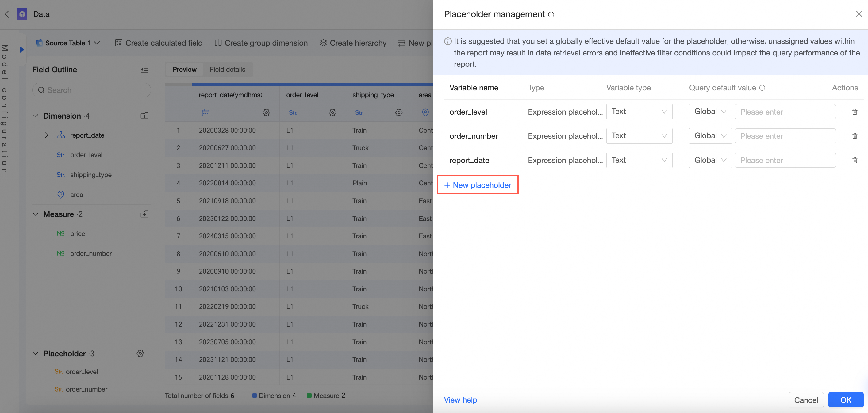The image size is (868, 413).
Task: Open Variable type dropdown for order_level
Action: 639,112
